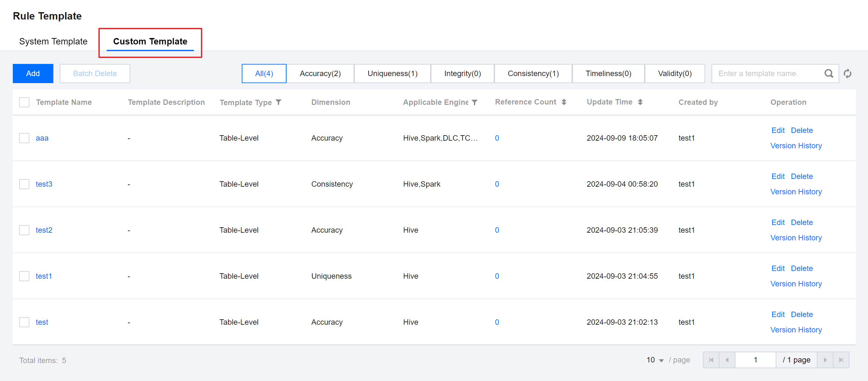Check the select-all header checkbox

tap(24, 102)
